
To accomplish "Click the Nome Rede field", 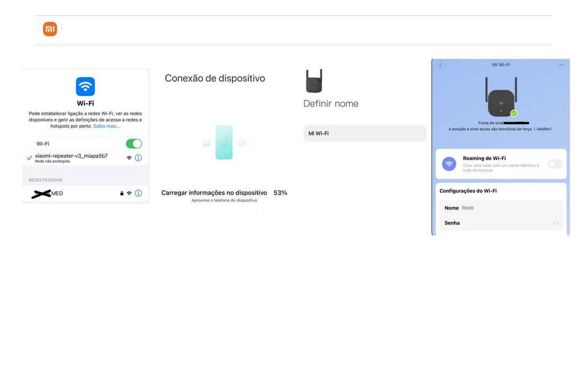I will (x=501, y=208).
